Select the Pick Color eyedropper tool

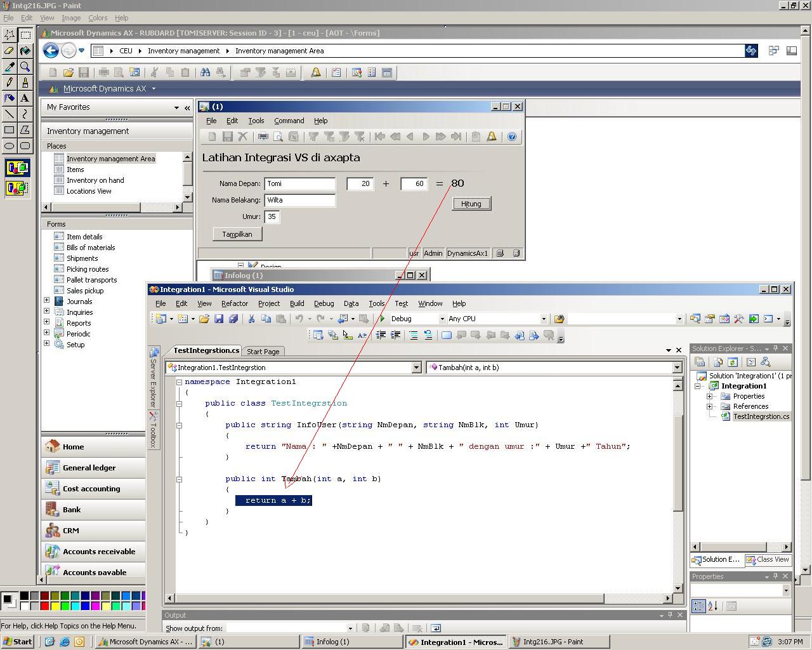click(10, 67)
